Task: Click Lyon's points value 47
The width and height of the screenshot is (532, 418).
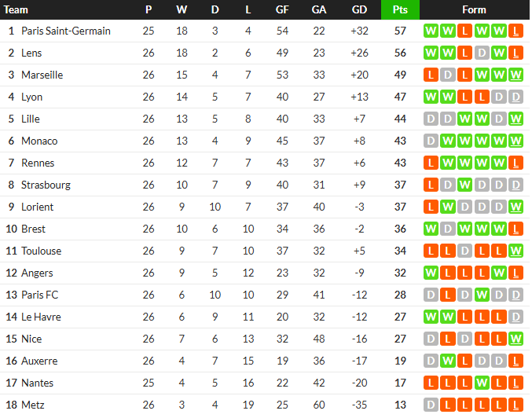Action: click(400, 97)
